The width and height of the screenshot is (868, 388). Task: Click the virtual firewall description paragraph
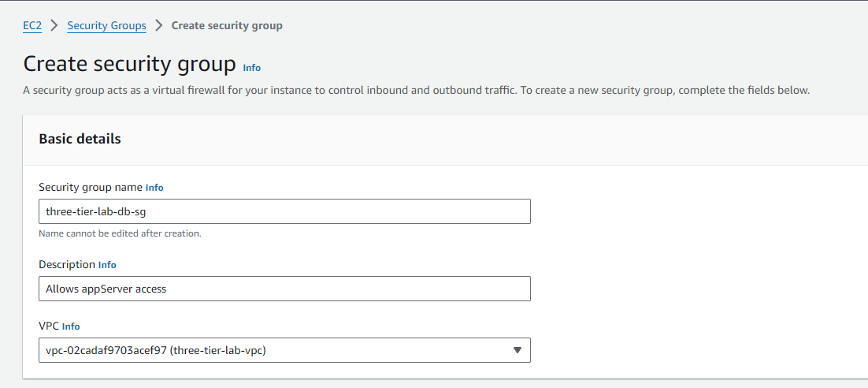click(416, 90)
